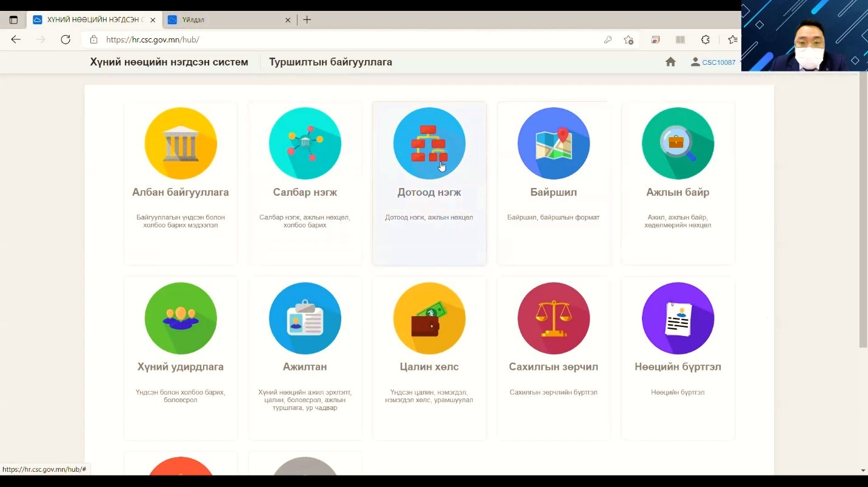This screenshot has width=868, height=487.
Task: Go back using the browser back arrow
Action: click(x=16, y=39)
